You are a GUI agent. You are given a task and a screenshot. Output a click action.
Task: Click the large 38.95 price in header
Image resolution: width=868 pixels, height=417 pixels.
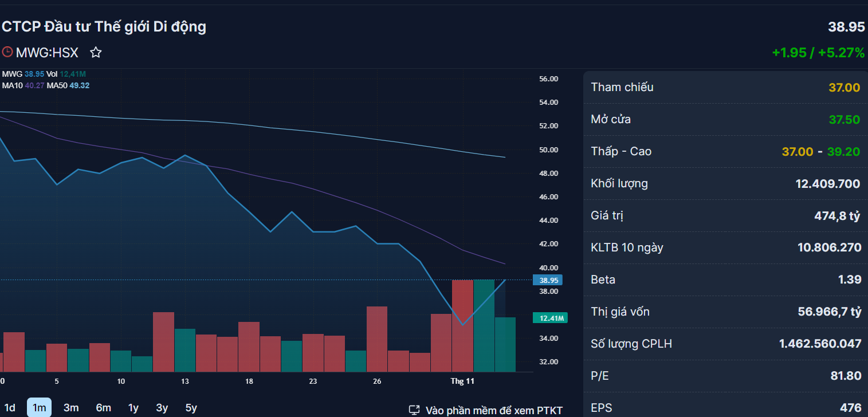click(x=846, y=27)
